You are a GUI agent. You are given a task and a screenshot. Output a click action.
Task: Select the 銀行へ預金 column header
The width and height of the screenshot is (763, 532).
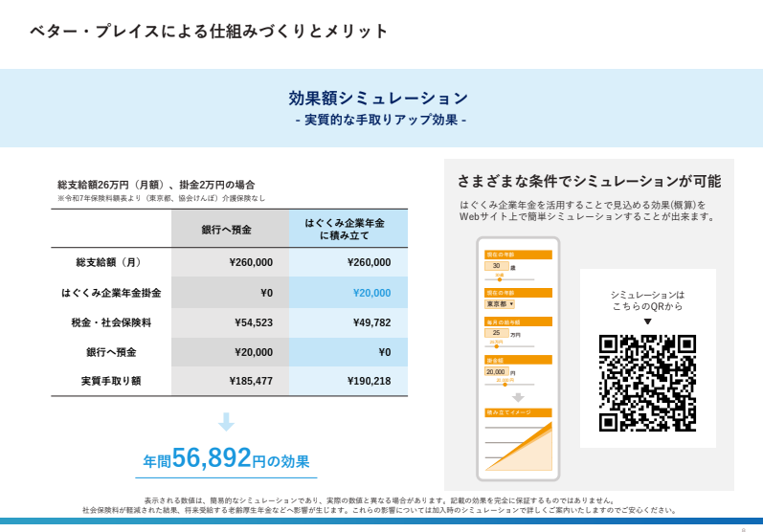pyautogui.click(x=230, y=230)
